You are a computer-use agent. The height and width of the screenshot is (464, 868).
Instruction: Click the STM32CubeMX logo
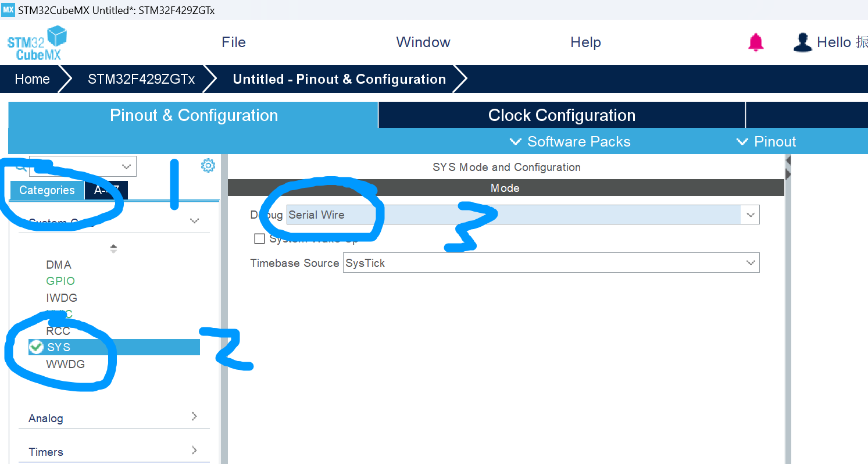(x=37, y=42)
